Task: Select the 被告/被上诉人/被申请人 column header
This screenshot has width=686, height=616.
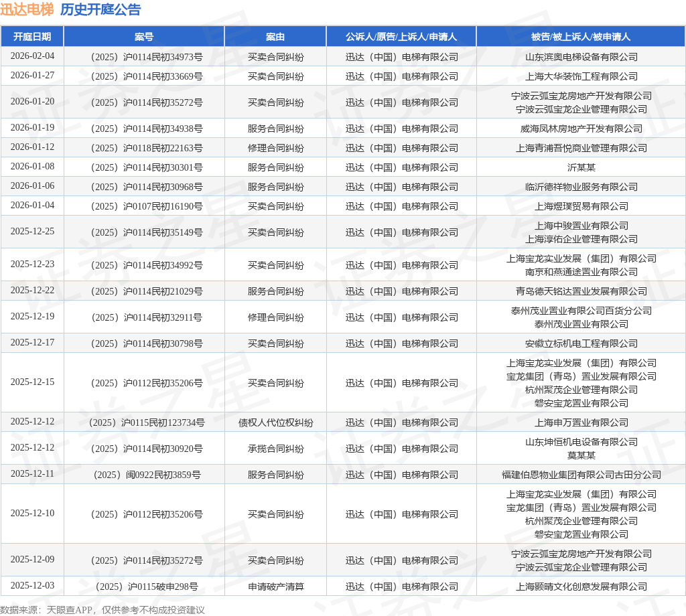Action: tap(581, 37)
